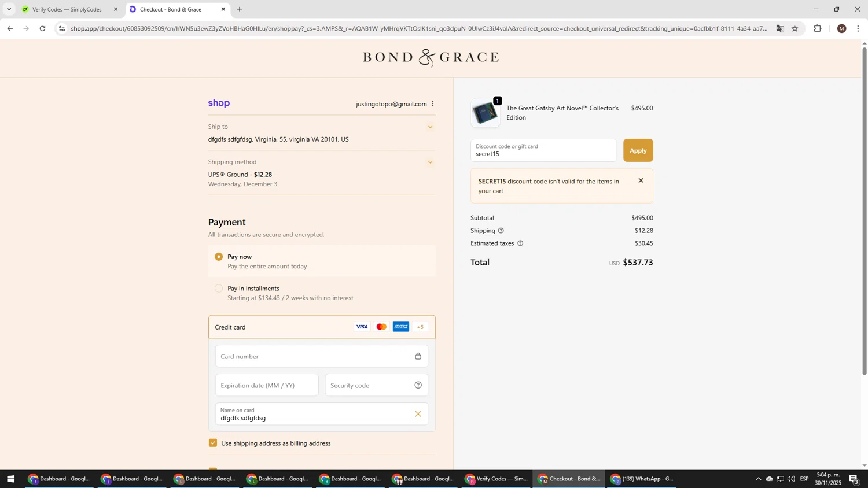Close the Checkout Bond & Grace tab

click(223, 9)
